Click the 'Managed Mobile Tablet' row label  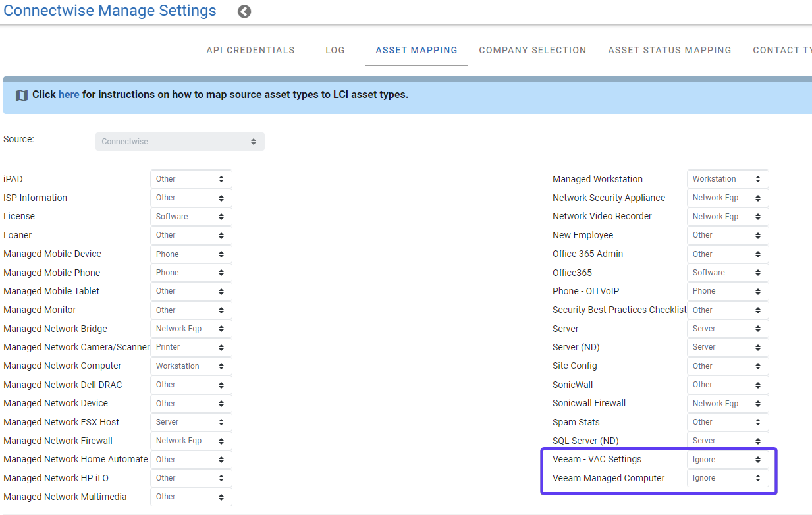click(51, 291)
